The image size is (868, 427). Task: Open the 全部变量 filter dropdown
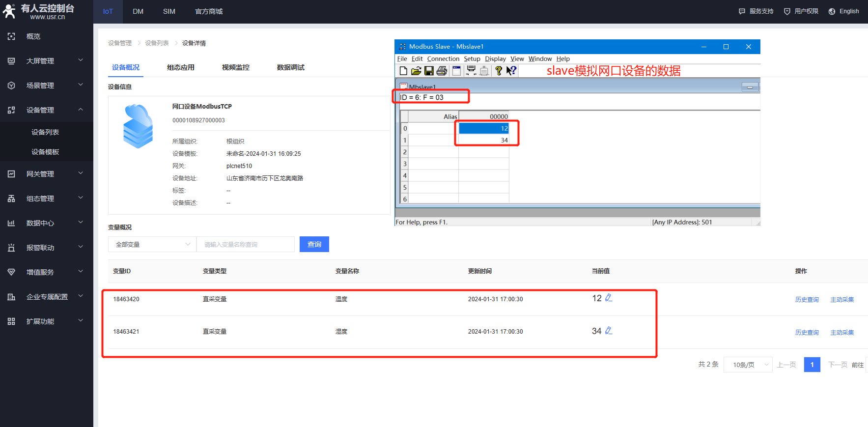click(x=152, y=244)
